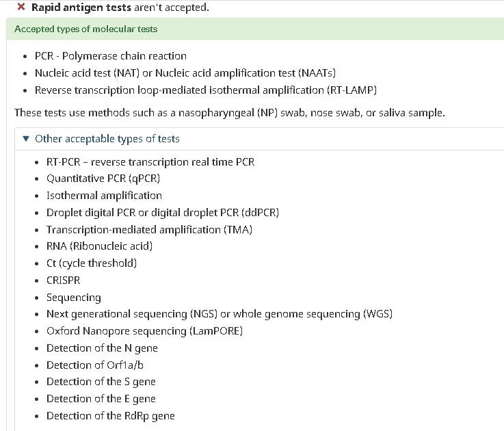Click the RT-PCR reverse transcription item
The image size is (504, 431).
tap(150, 161)
